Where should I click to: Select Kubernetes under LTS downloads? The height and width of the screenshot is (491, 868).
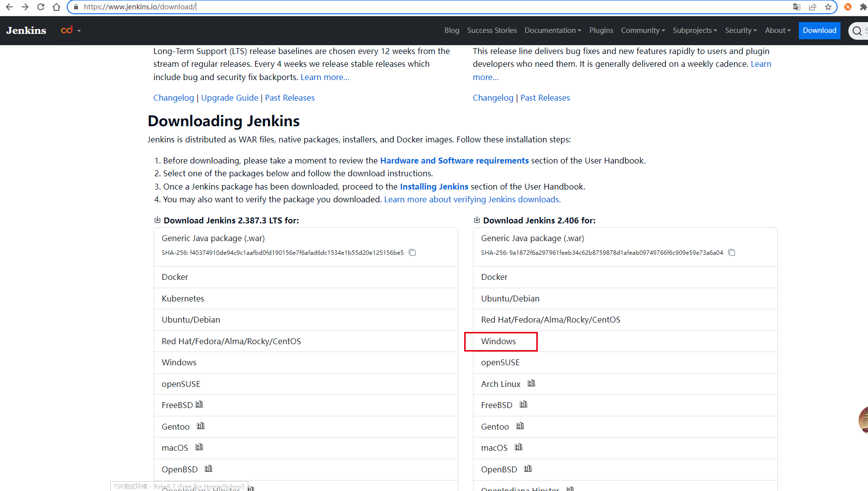306,299
